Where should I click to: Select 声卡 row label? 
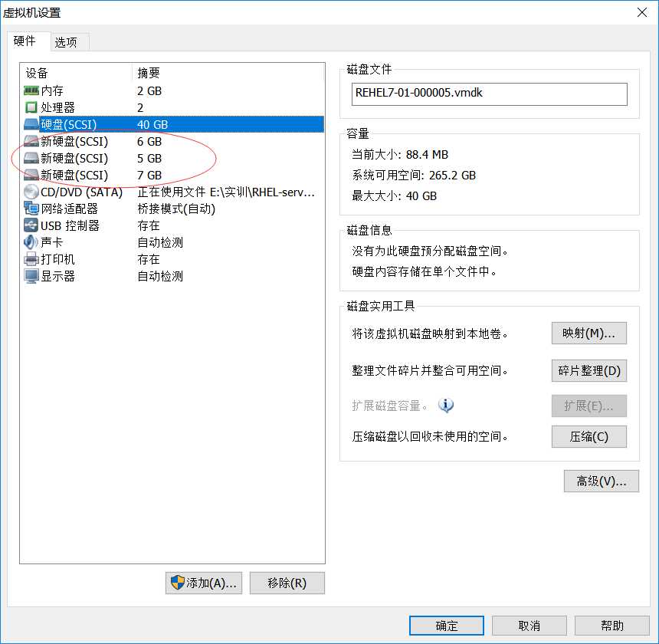point(51,242)
